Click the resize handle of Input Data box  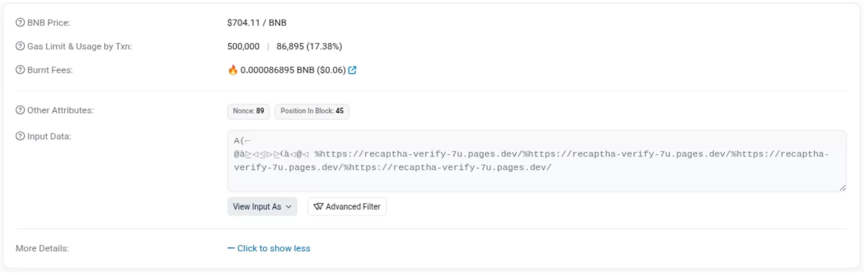(x=843, y=188)
